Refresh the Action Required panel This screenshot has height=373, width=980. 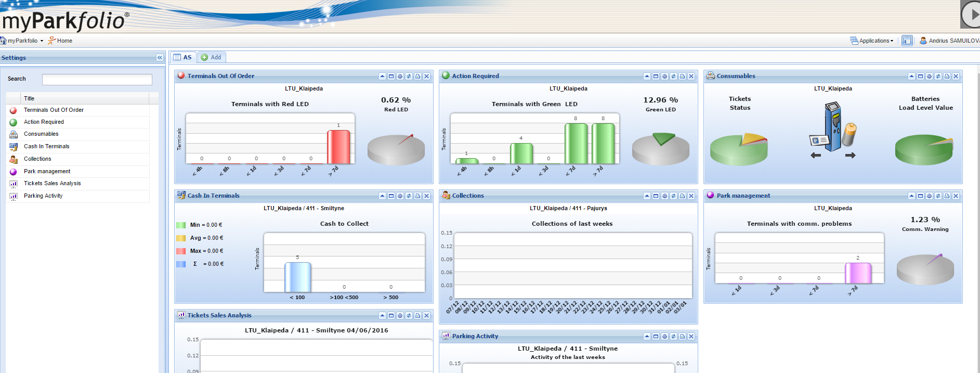tap(673, 76)
